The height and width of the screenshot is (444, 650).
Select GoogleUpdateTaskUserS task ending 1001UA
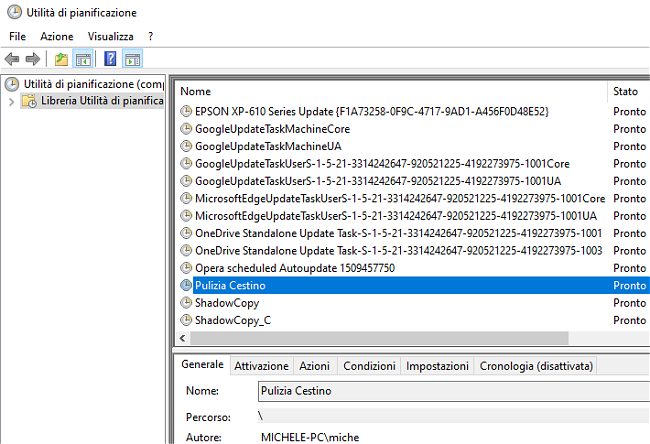click(x=378, y=181)
